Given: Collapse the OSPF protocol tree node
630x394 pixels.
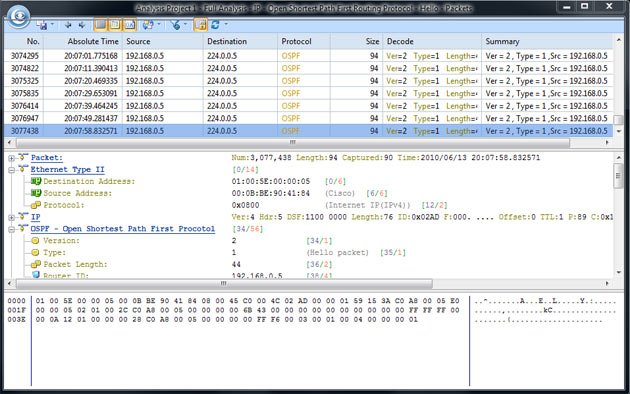Looking at the screenshot, I should pyautogui.click(x=11, y=229).
